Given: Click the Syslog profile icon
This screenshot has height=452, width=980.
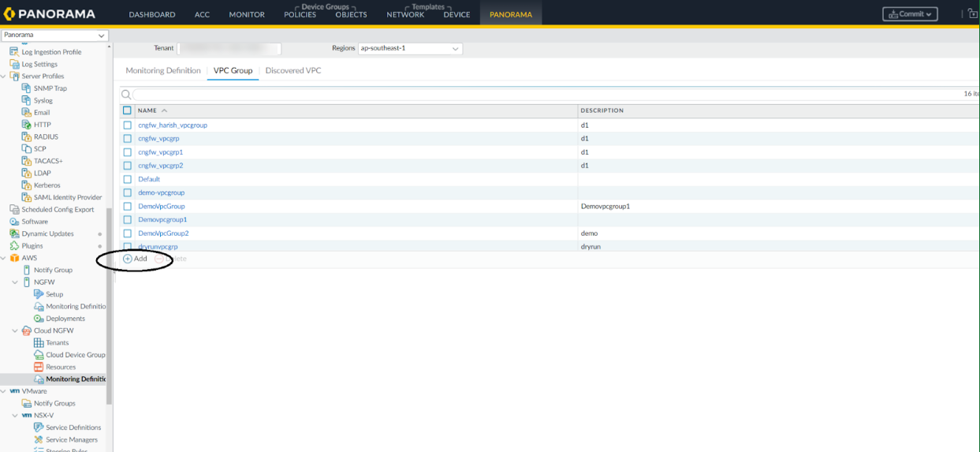Looking at the screenshot, I should pos(27,100).
